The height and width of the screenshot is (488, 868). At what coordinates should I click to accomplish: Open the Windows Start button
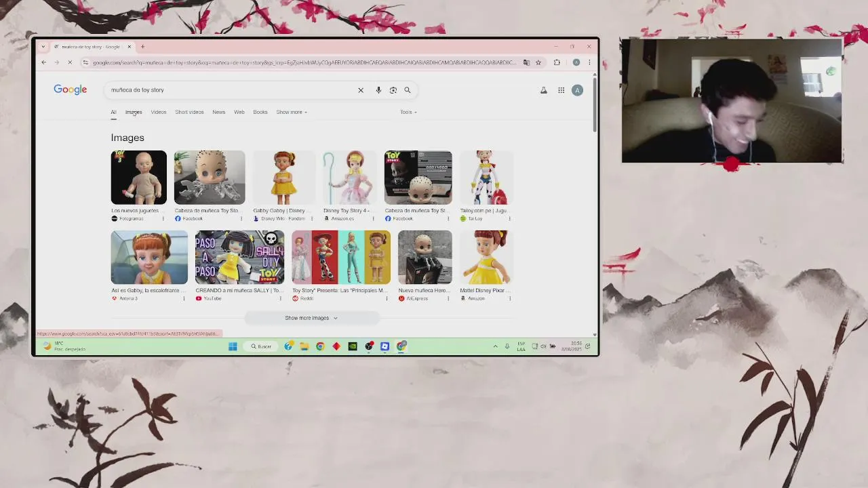[x=233, y=346]
